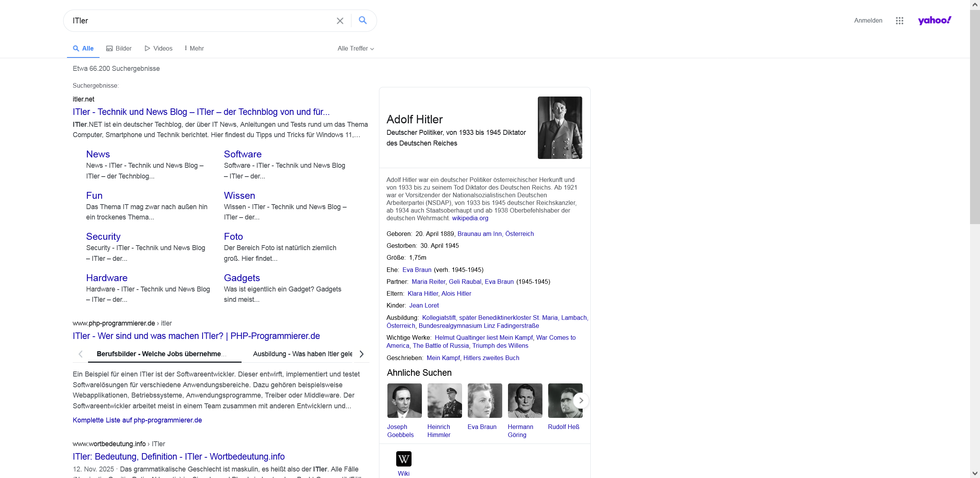Click the page's vertical scrollbar thumb
980x478 pixels.
(975, 117)
